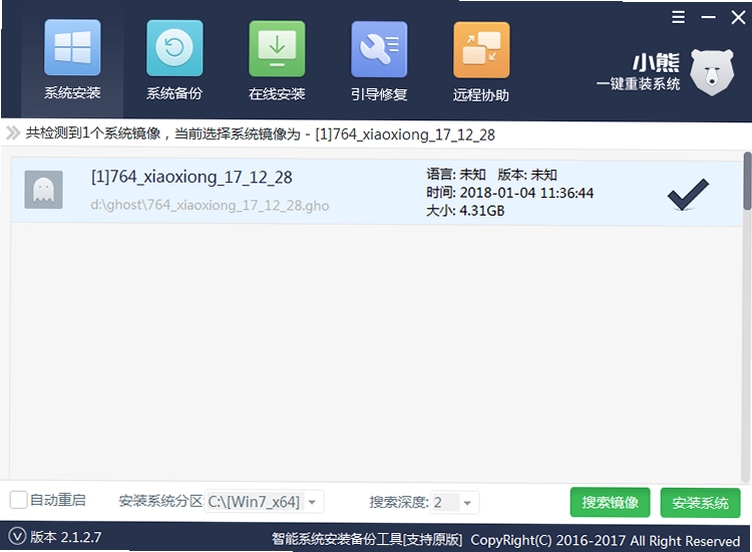Open the 引导修复 boot repair icon
The height and width of the screenshot is (552, 752).
click(x=379, y=49)
